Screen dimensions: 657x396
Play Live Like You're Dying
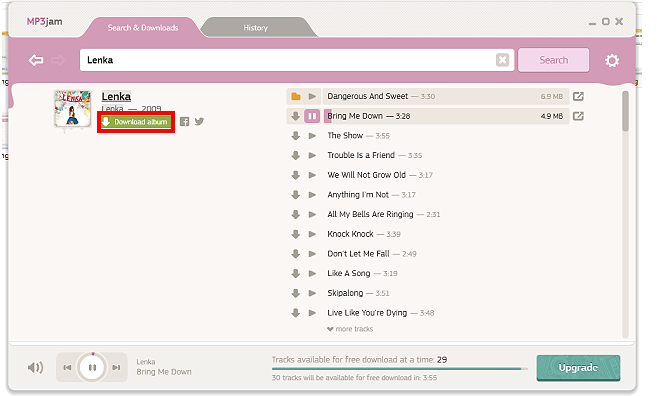tap(312, 313)
